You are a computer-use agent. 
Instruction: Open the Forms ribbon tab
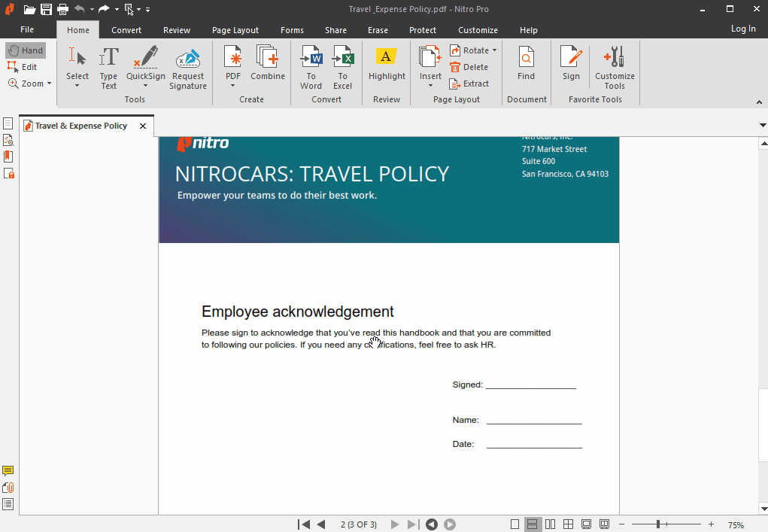[292, 30]
